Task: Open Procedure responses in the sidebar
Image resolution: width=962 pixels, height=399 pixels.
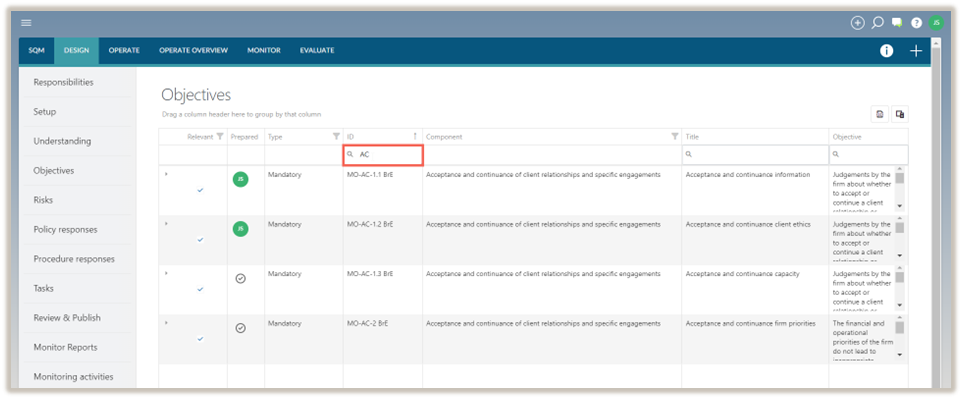Action: coord(75,259)
